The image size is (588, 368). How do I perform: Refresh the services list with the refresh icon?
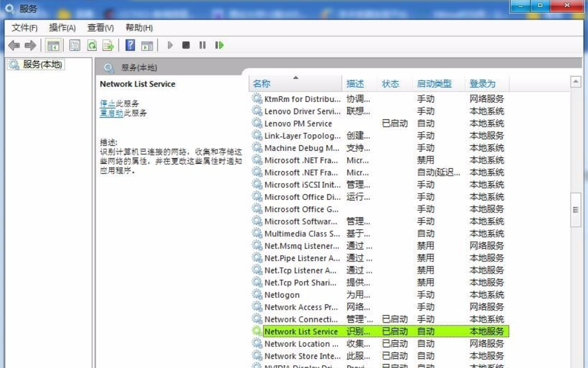point(92,45)
